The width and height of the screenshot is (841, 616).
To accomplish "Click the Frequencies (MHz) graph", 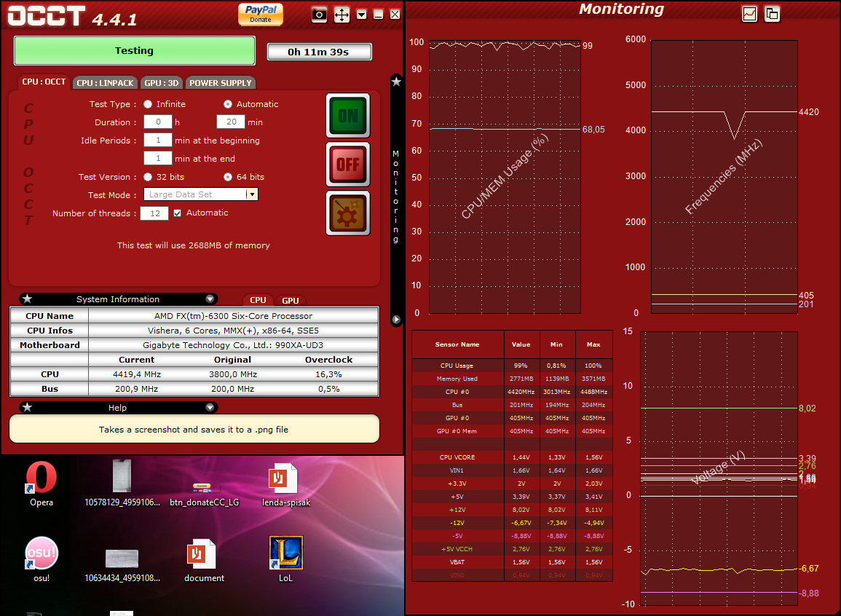I will [724, 177].
